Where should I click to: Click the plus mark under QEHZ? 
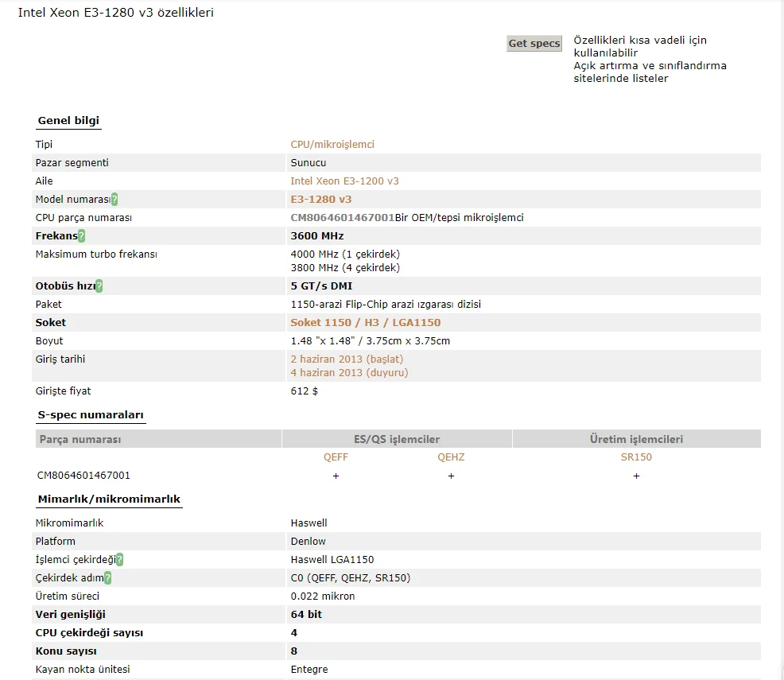[x=451, y=476]
